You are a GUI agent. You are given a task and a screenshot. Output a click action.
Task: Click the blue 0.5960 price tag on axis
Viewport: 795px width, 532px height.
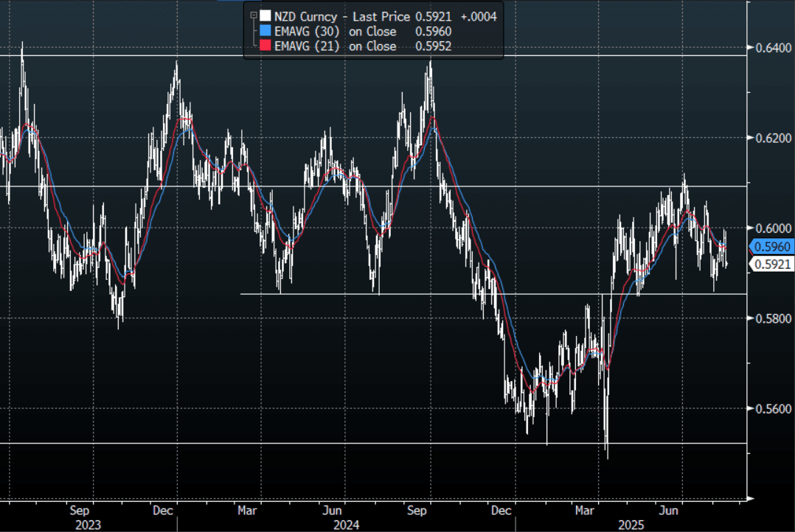(x=769, y=248)
